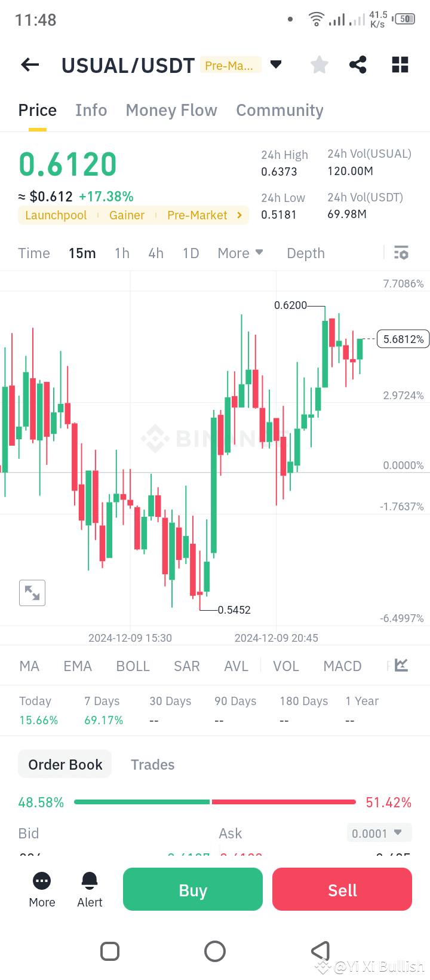
Task: Toggle the MA indicator
Action: coord(29,665)
